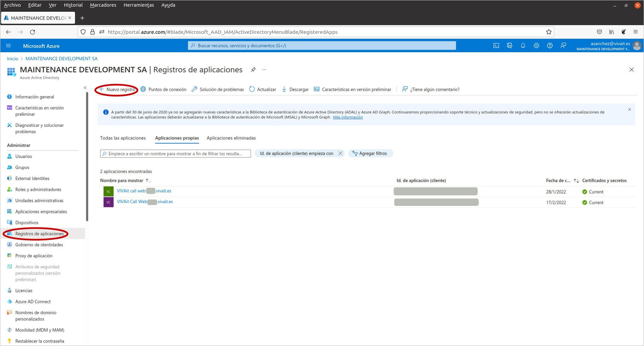Open the Directories and subscriptions filter icon
Image resolution: width=644 pixels, height=346 pixels.
coord(509,46)
